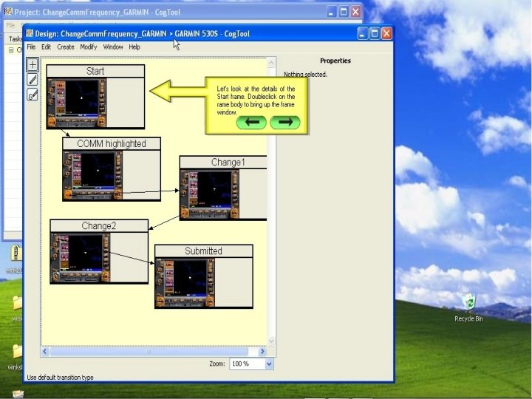The image size is (532, 399).
Task: Select the Change1 frame thumbnail
Action: click(210, 194)
